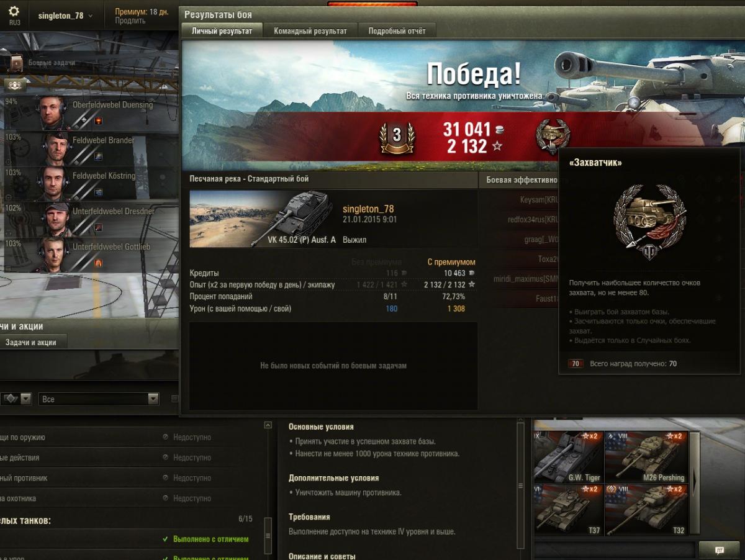Click the credits coin icon beside 31 041
The height and width of the screenshot is (560, 745).
500,130
